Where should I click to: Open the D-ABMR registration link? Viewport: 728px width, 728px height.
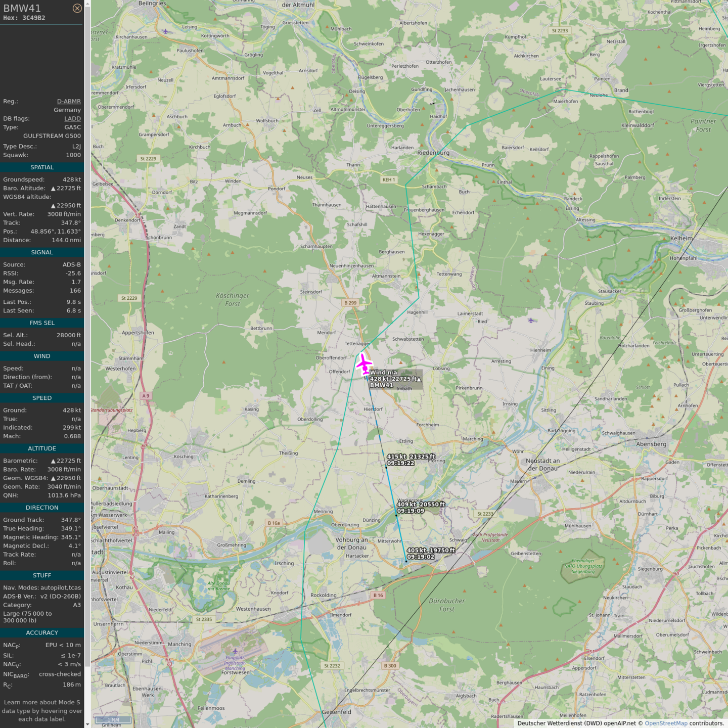(69, 101)
